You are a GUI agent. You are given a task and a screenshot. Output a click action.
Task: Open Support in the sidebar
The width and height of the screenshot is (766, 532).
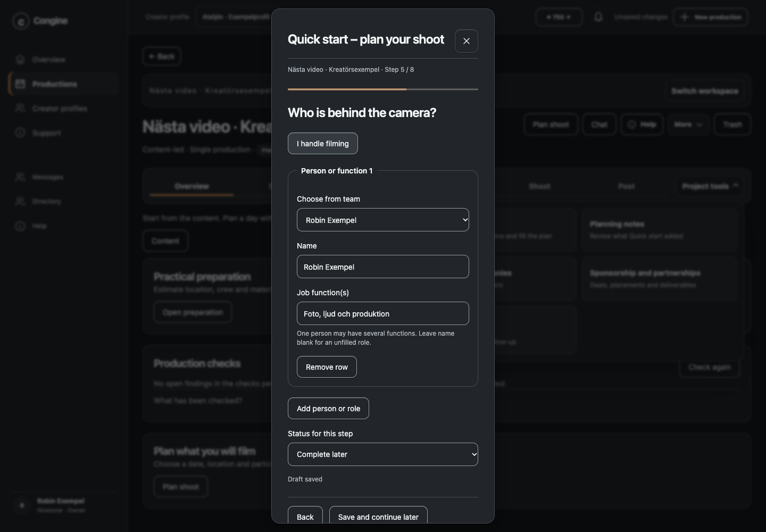tap(64, 133)
